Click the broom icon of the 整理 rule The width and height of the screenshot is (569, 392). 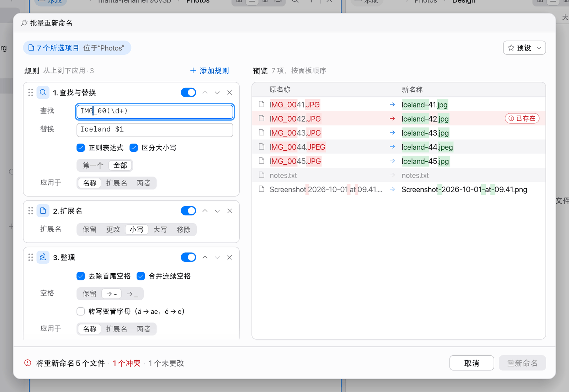[43, 257]
